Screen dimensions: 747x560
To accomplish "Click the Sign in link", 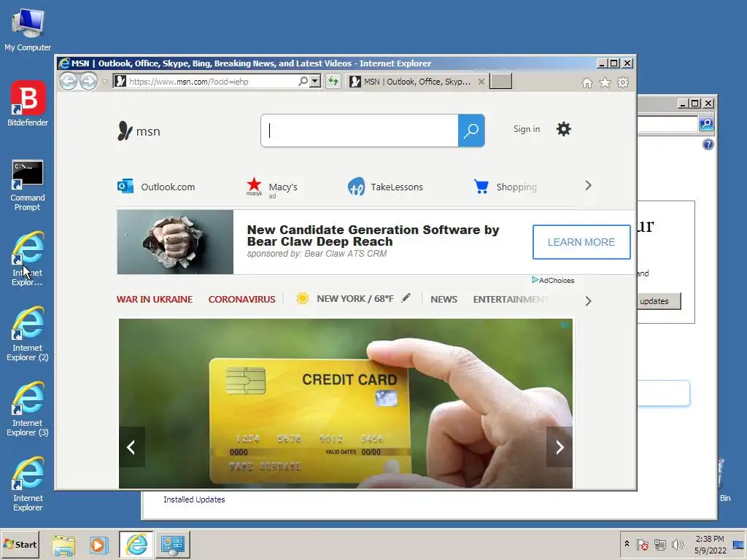I will [527, 129].
